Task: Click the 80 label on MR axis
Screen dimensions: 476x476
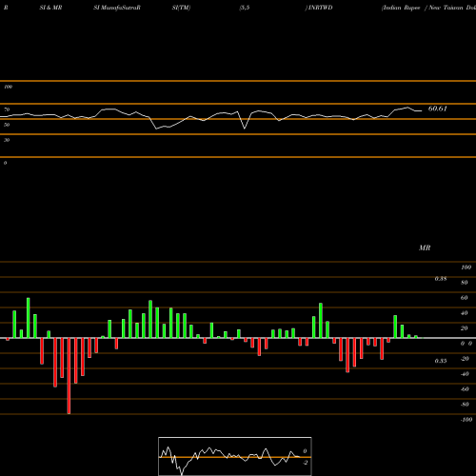Action: [465, 283]
